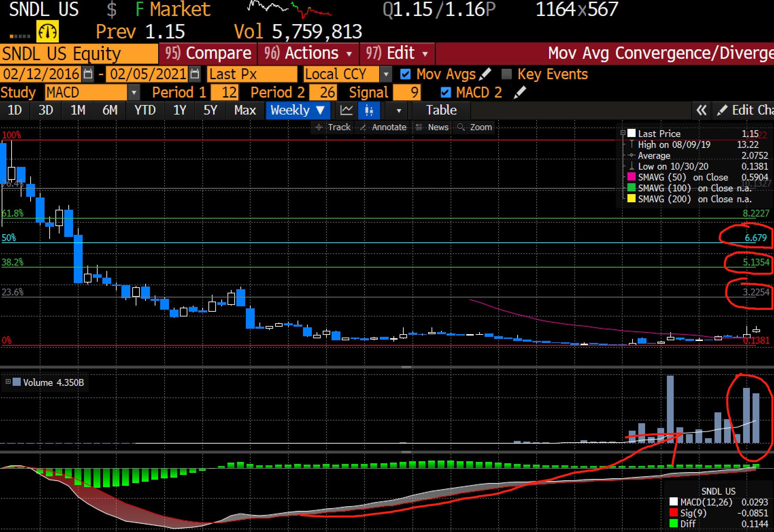
Task: Click the SMAVG (50) pink color swatch
Action: pos(632,177)
